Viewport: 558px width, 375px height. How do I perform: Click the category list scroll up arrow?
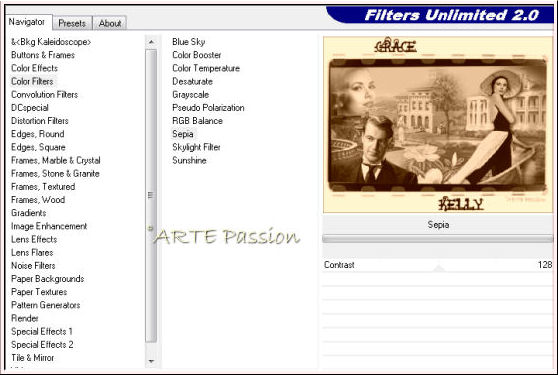pyautogui.click(x=151, y=42)
